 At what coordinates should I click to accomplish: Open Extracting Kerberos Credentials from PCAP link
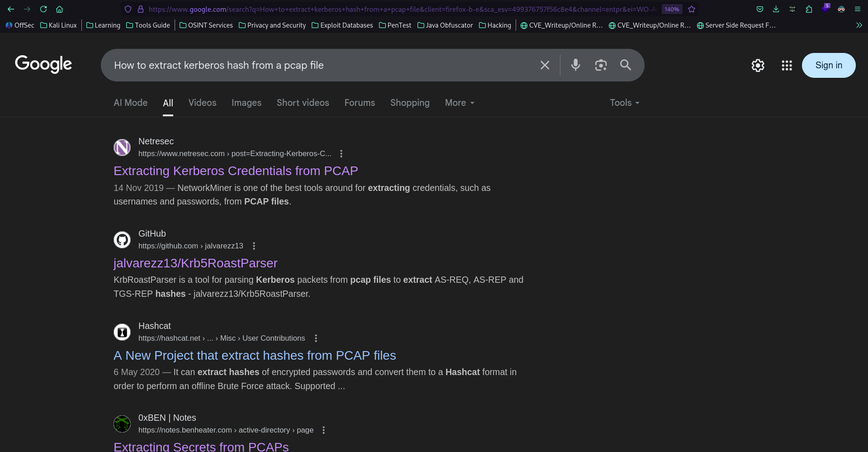236,171
